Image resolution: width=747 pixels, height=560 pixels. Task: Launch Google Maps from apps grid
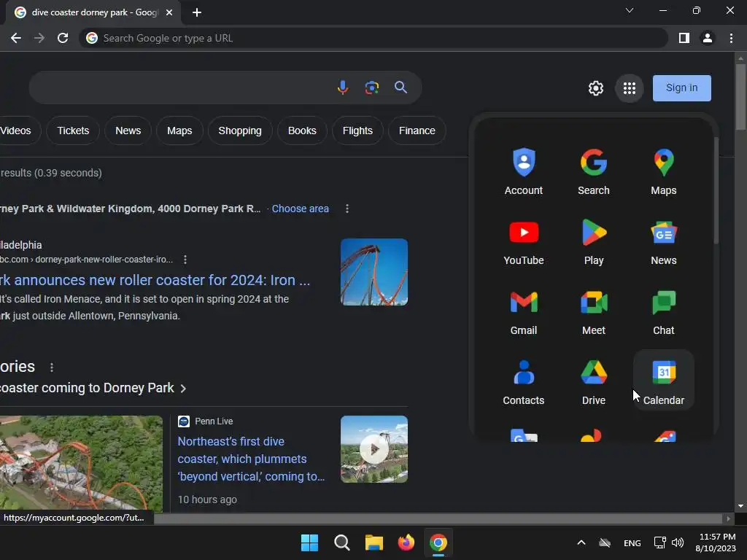(664, 171)
